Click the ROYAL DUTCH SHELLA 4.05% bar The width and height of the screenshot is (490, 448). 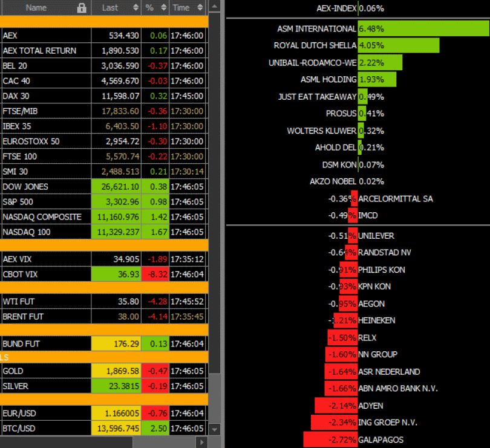pyautogui.click(x=399, y=45)
